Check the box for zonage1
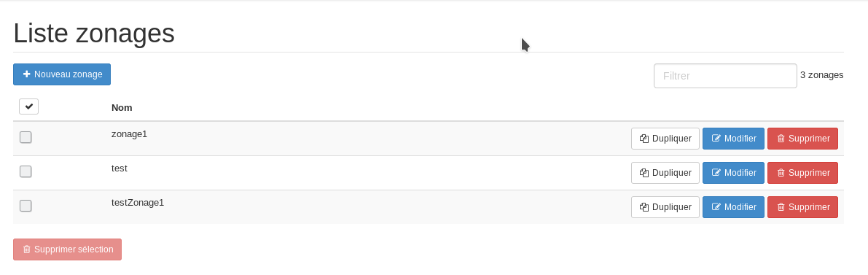The height and width of the screenshot is (275, 868). (x=26, y=137)
